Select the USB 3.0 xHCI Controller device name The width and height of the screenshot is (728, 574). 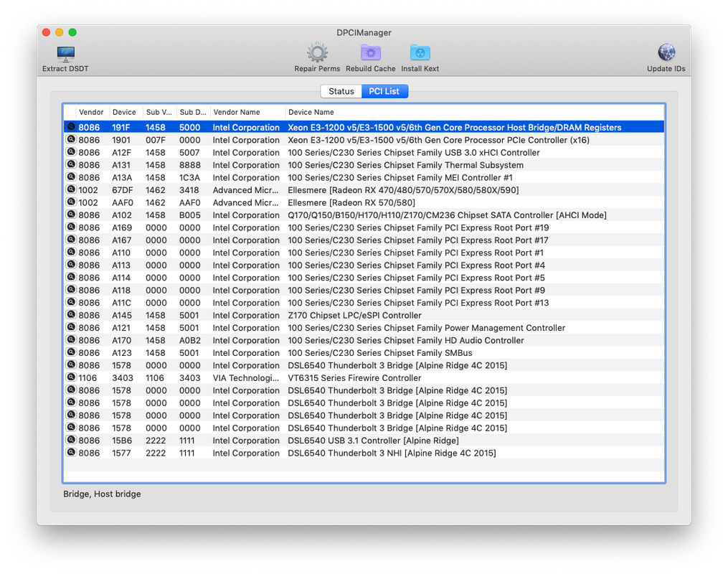414,152
